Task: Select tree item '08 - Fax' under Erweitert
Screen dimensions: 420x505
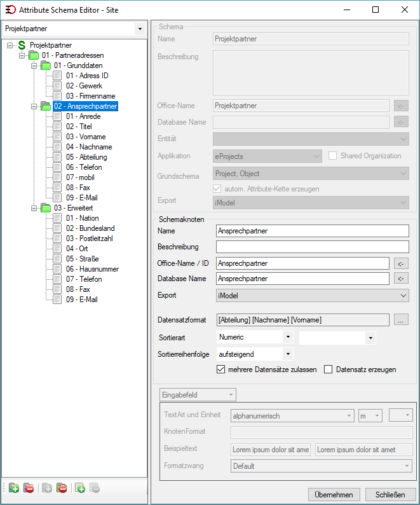Action: pyautogui.click(x=78, y=289)
